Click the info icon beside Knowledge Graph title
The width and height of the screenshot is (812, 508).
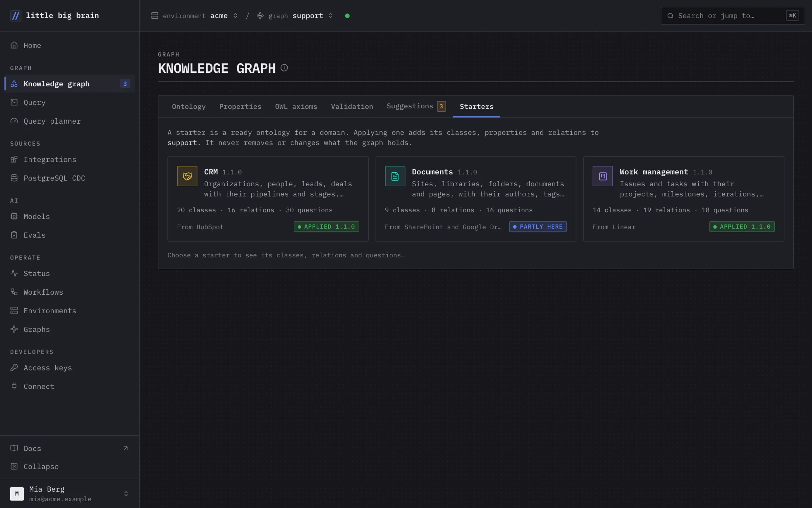tap(284, 68)
